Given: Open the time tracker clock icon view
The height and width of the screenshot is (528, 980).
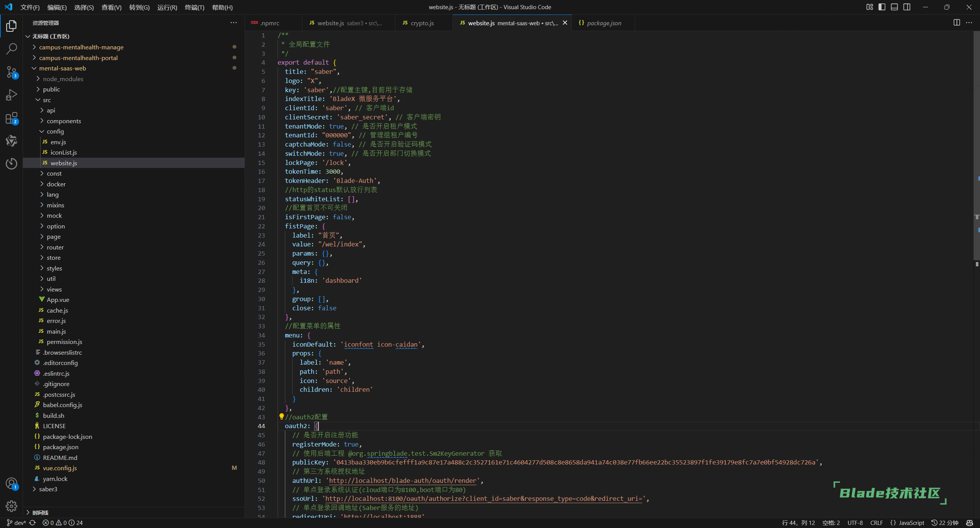Looking at the screenshot, I should [11, 164].
